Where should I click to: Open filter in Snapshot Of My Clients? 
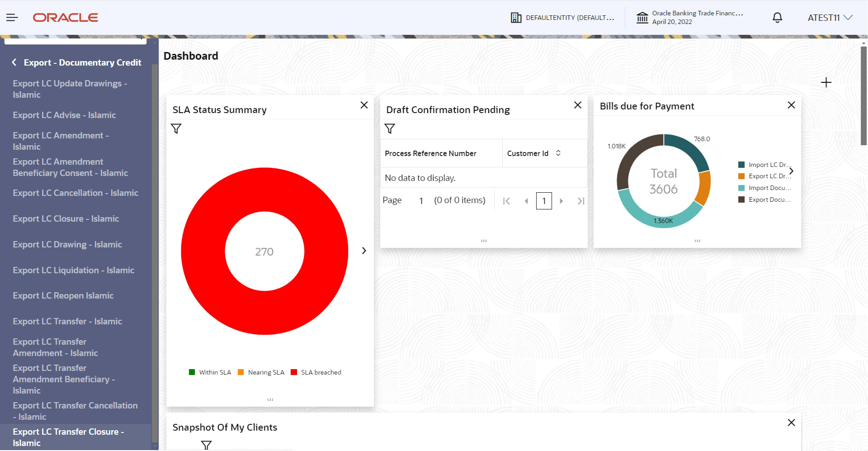(x=206, y=445)
